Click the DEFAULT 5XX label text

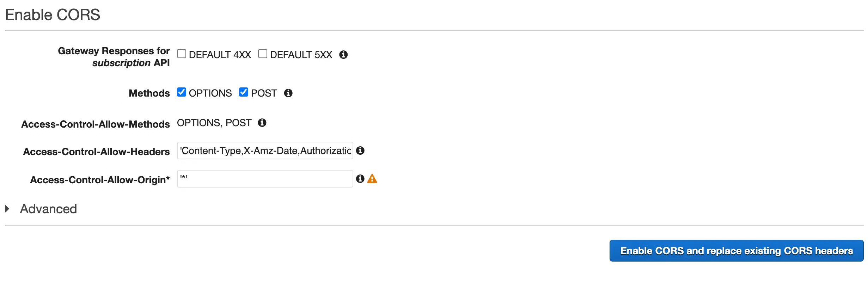coord(301,55)
